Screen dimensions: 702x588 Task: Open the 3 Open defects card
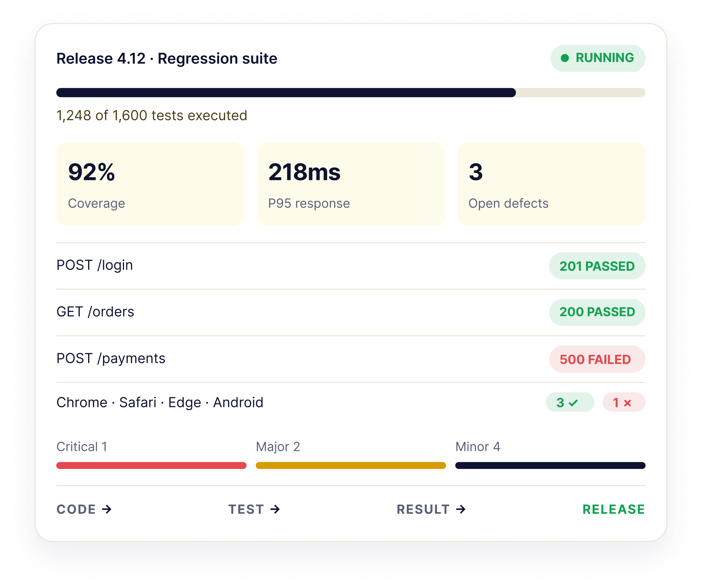click(551, 184)
